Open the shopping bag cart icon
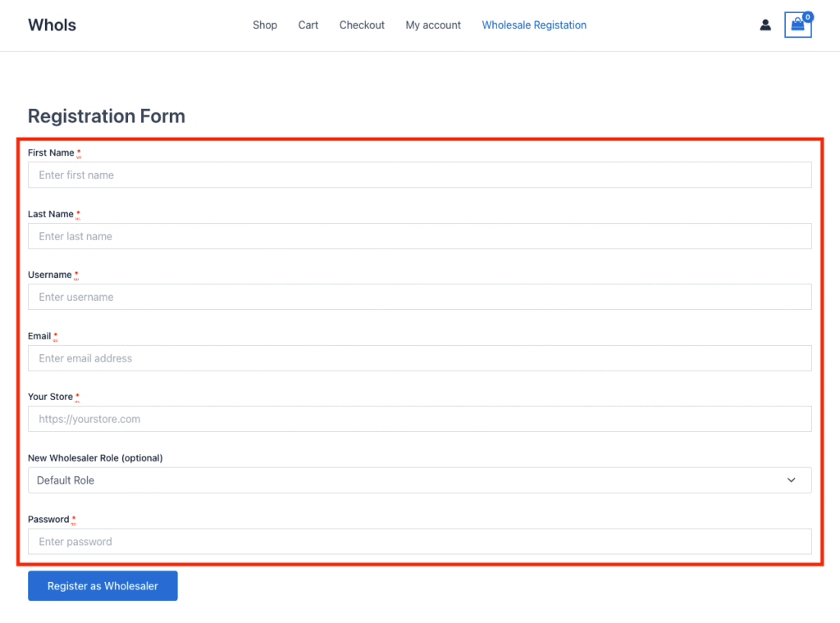This screenshot has height=623, width=840. tap(797, 25)
